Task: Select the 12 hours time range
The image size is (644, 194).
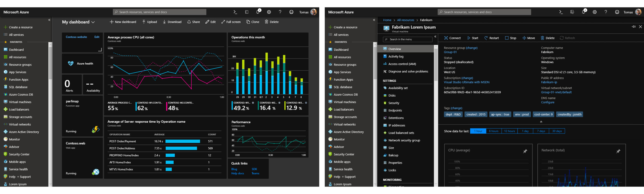Action: click(510, 131)
